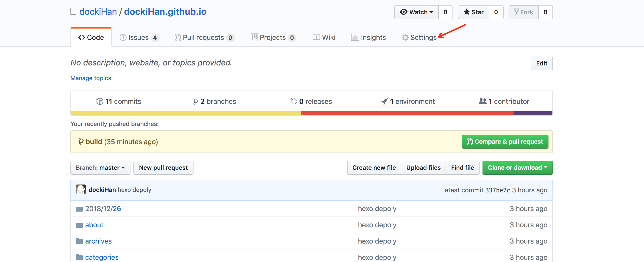Click Compare & pull request button
644x262 pixels.
[x=505, y=142]
